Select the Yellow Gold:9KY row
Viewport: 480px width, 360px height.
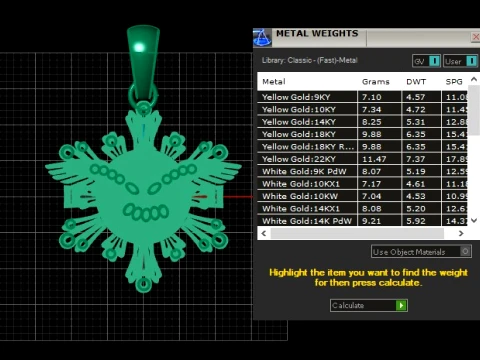point(362,97)
